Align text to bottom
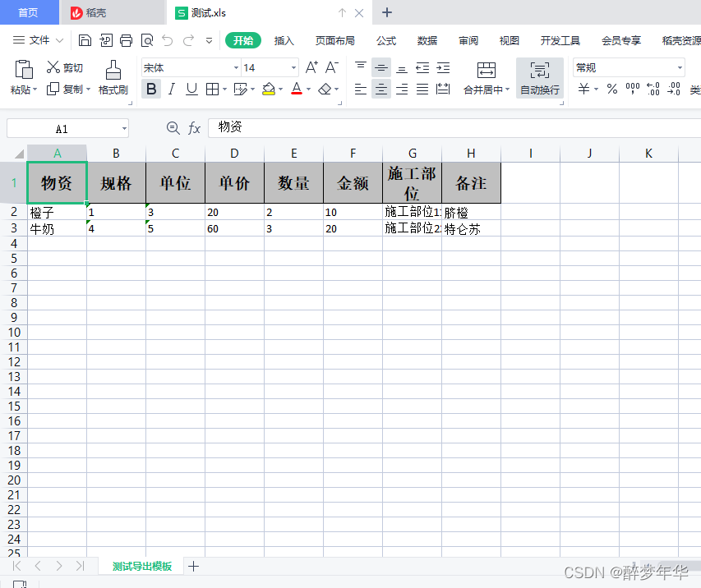 pyautogui.click(x=402, y=67)
